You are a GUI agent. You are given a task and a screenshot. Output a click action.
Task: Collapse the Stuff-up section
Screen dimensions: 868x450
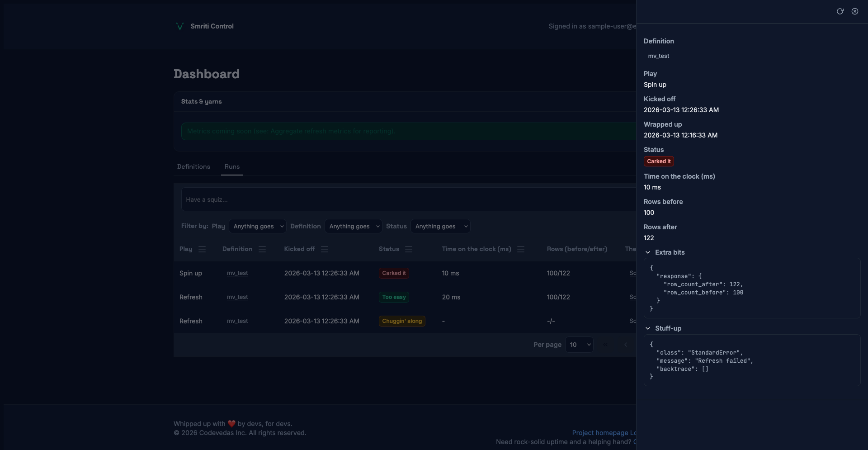click(648, 328)
